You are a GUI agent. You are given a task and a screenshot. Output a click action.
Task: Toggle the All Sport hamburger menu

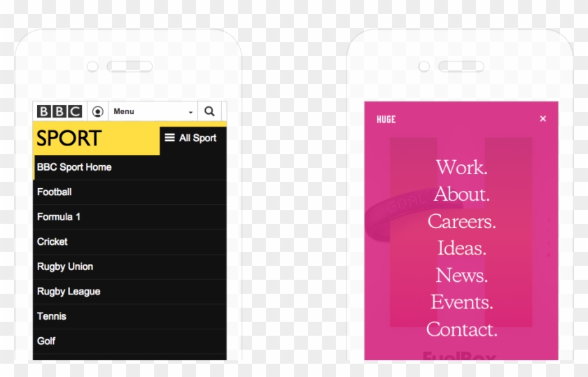pos(190,138)
